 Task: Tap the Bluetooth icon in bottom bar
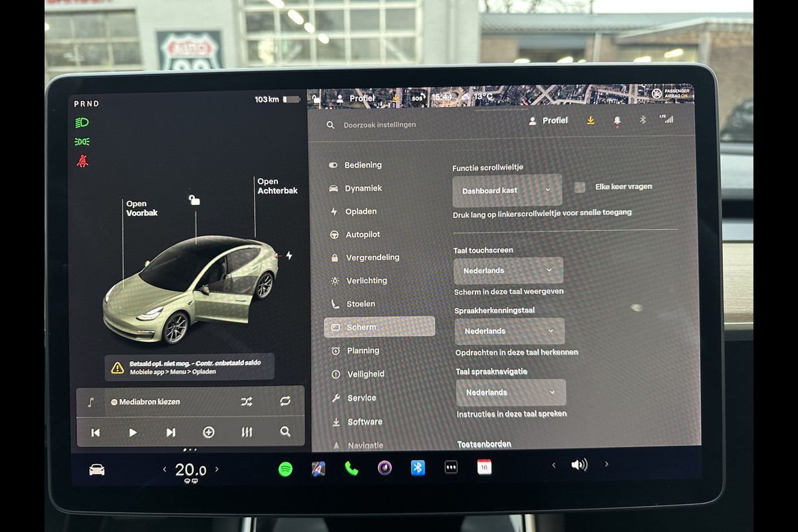[x=418, y=468]
